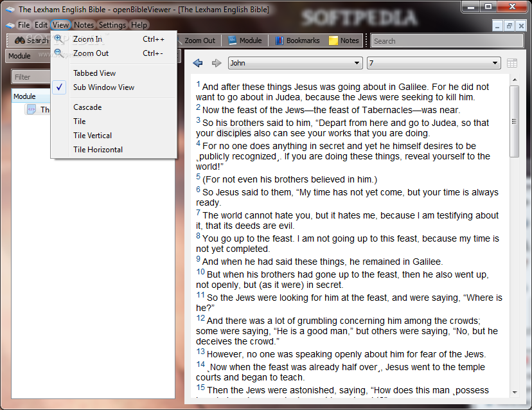This screenshot has width=532, height=410.
Task: Click the Module toolbar icon
Action: [x=232, y=40]
